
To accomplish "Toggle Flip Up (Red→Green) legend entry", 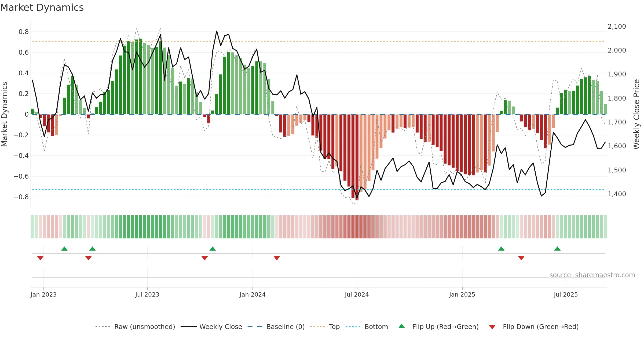I will point(438,327).
